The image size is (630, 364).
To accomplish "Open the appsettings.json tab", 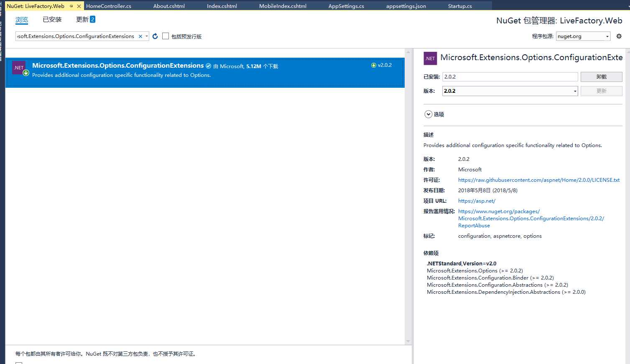I will point(406,6).
